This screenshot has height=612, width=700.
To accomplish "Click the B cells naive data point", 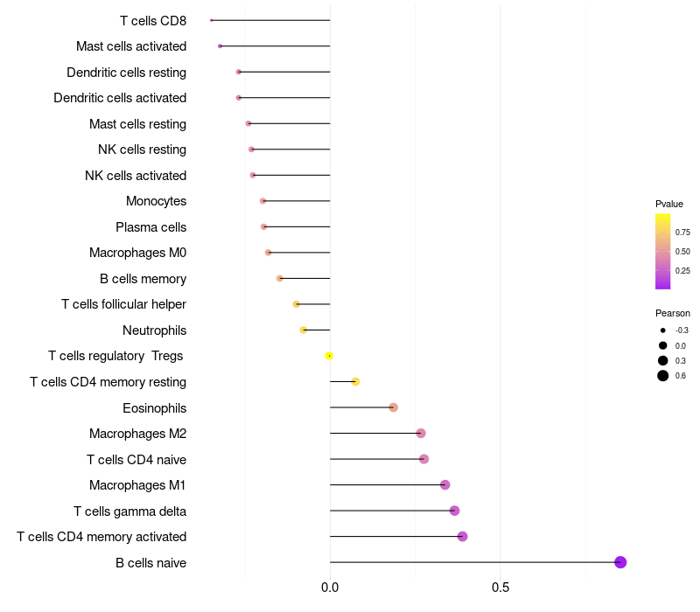I will pos(620,562).
